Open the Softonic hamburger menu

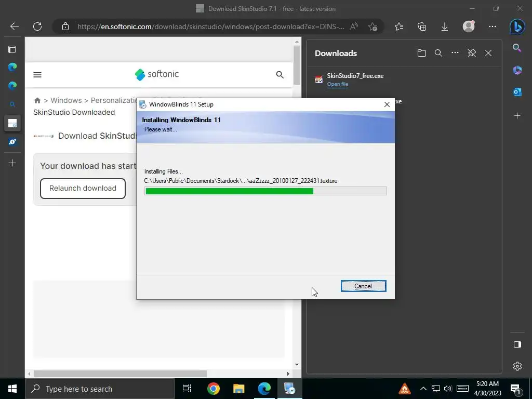click(37, 75)
